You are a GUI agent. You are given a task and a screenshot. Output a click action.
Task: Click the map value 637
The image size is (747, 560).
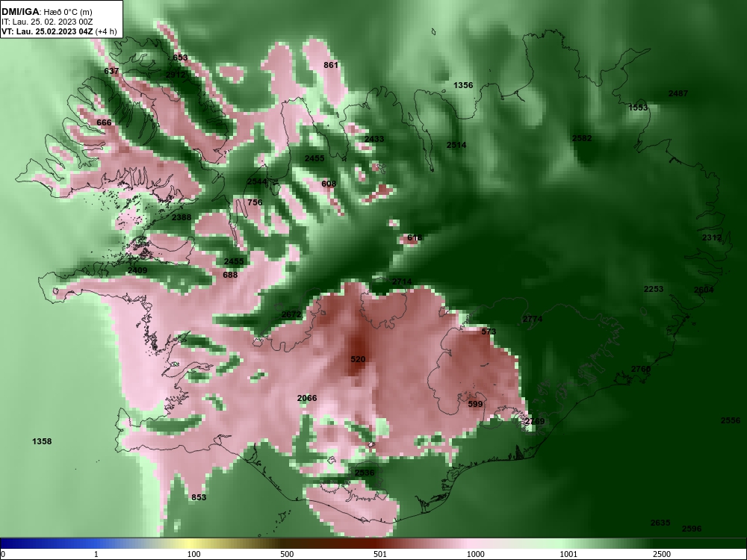111,71
